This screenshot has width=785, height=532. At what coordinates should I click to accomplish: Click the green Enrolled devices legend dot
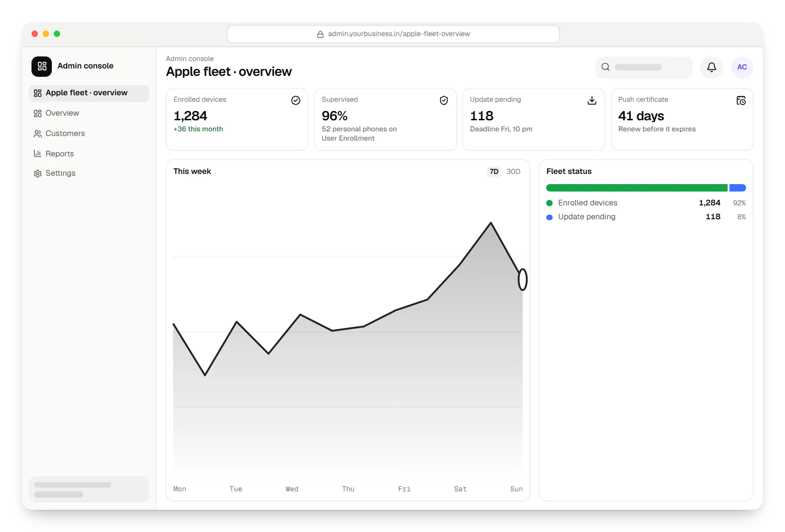coord(549,203)
